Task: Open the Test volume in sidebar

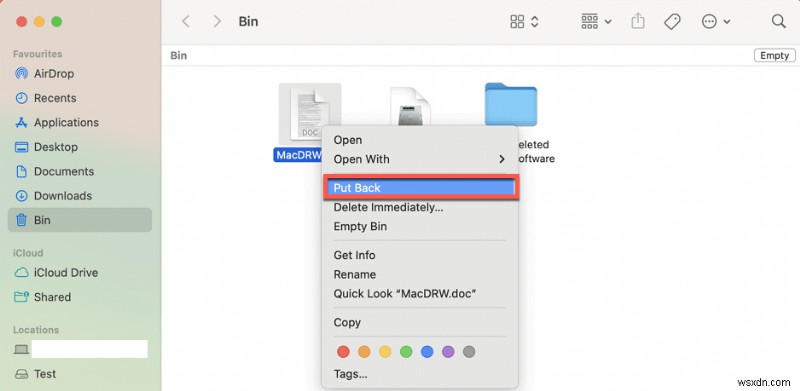Action: (x=45, y=374)
